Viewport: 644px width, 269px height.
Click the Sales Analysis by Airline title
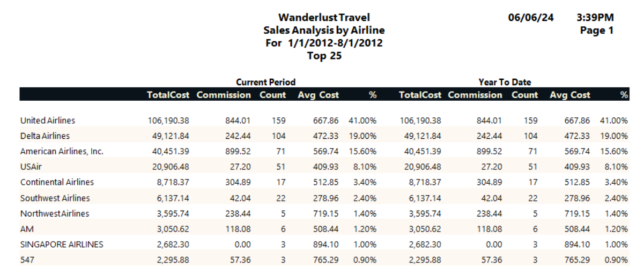point(324,30)
